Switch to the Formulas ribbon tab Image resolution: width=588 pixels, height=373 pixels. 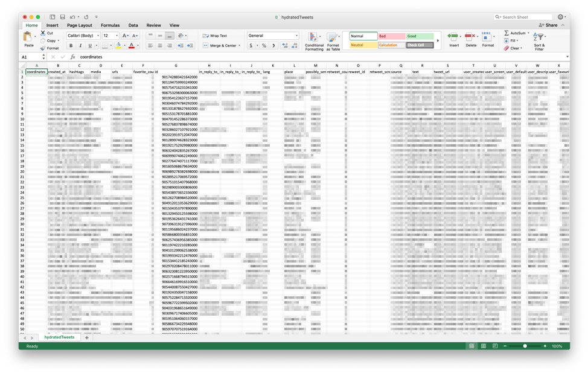pos(110,25)
